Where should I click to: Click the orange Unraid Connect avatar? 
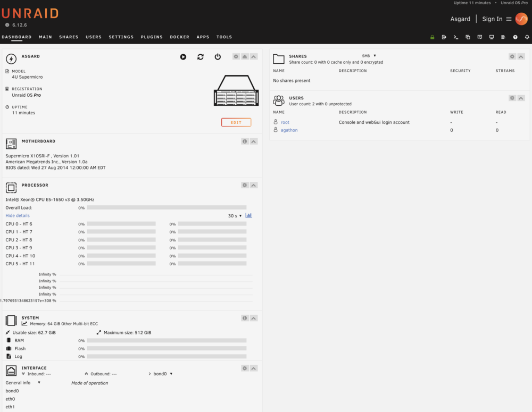(521, 19)
